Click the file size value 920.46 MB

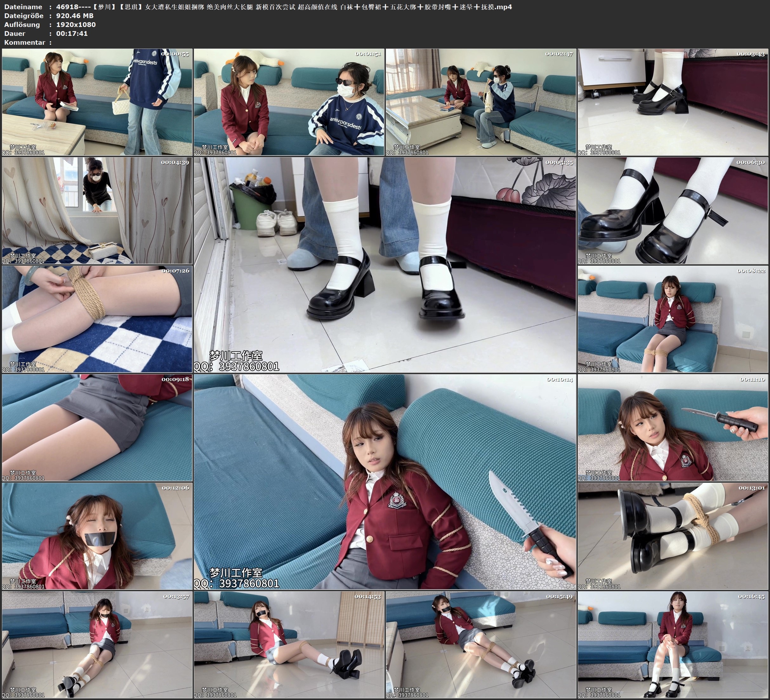pos(75,16)
